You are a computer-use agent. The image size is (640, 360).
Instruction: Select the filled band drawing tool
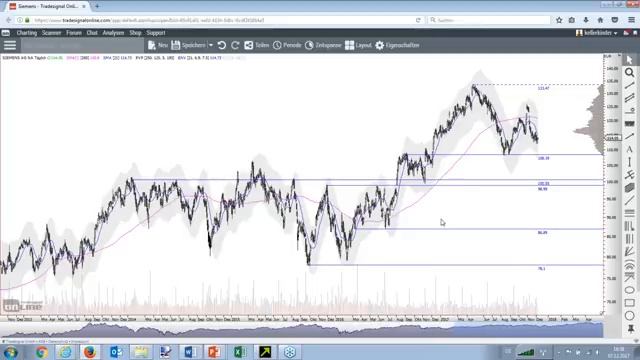point(629,124)
